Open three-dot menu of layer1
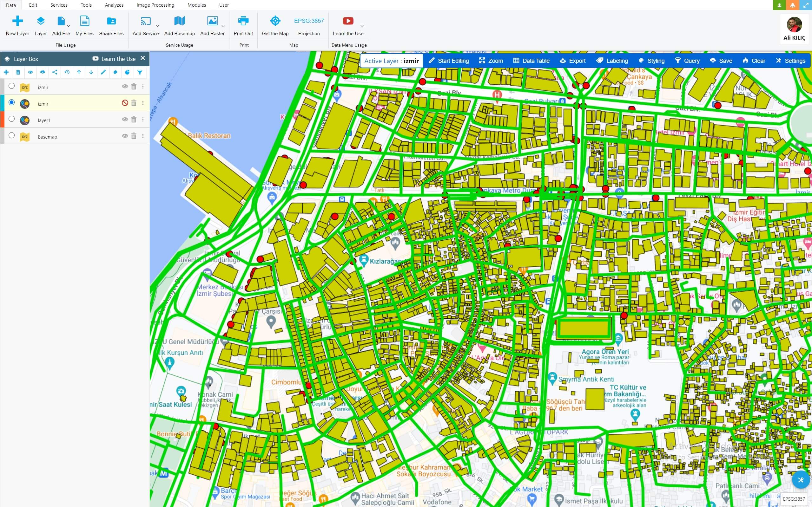 click(x=143, y=119)
